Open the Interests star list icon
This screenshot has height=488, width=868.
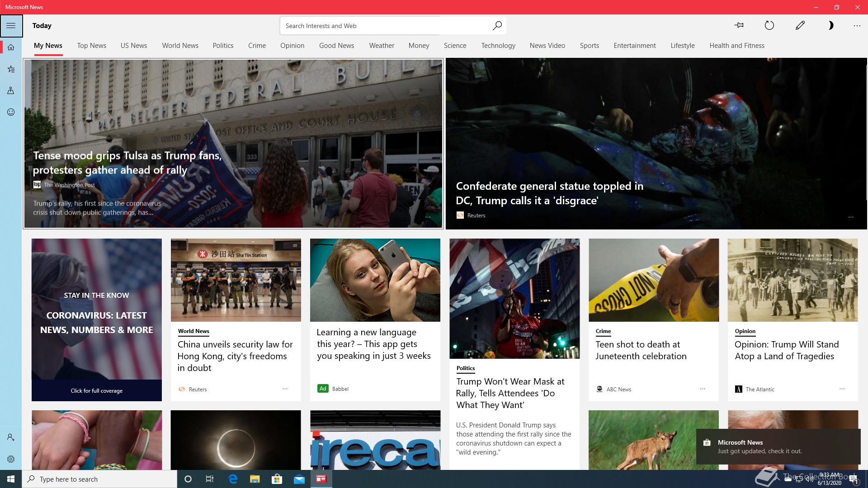click(x=11, y=69)
